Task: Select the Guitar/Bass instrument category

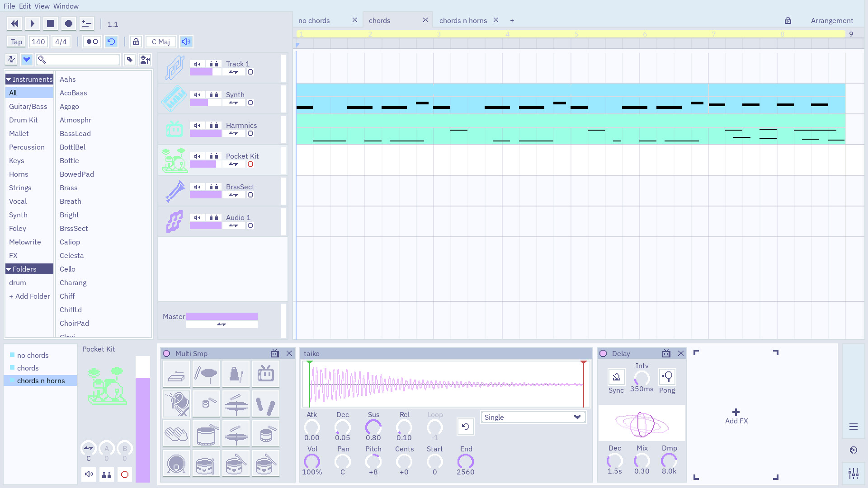Action: (28, 106)
